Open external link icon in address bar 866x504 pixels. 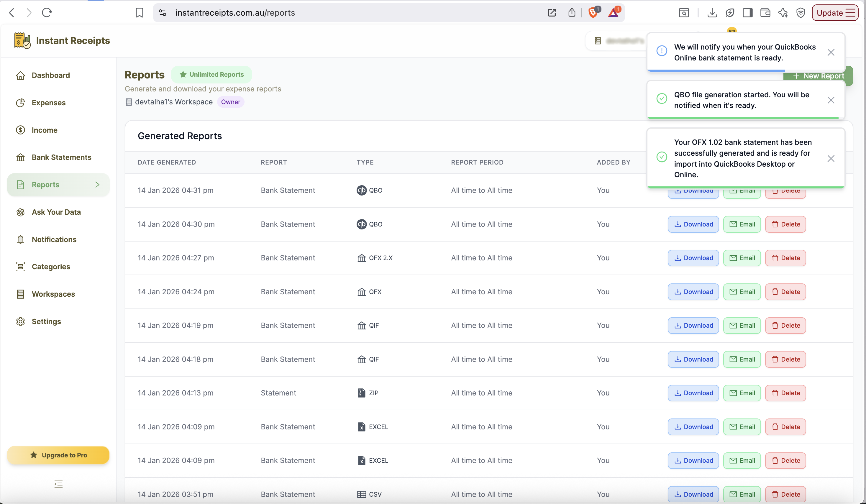click(x=552, y=13)
